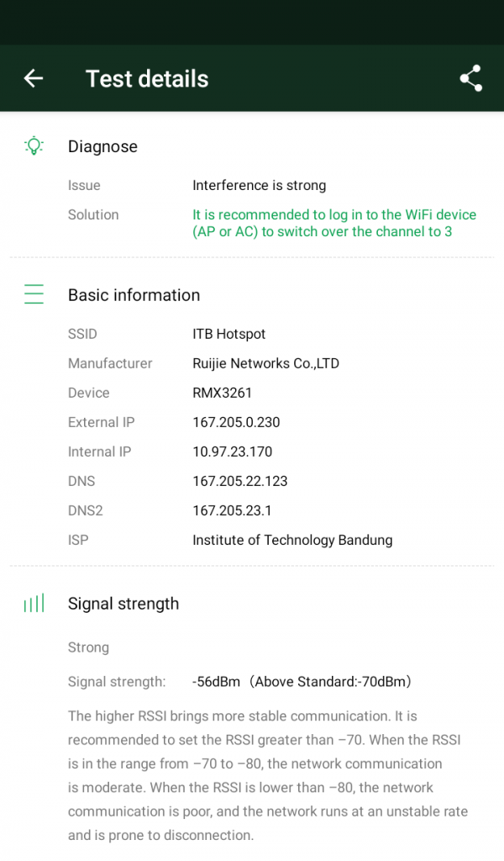Tap the External IP address 167.205.0.230
The image size is (504, 861).
click(236, 422)
